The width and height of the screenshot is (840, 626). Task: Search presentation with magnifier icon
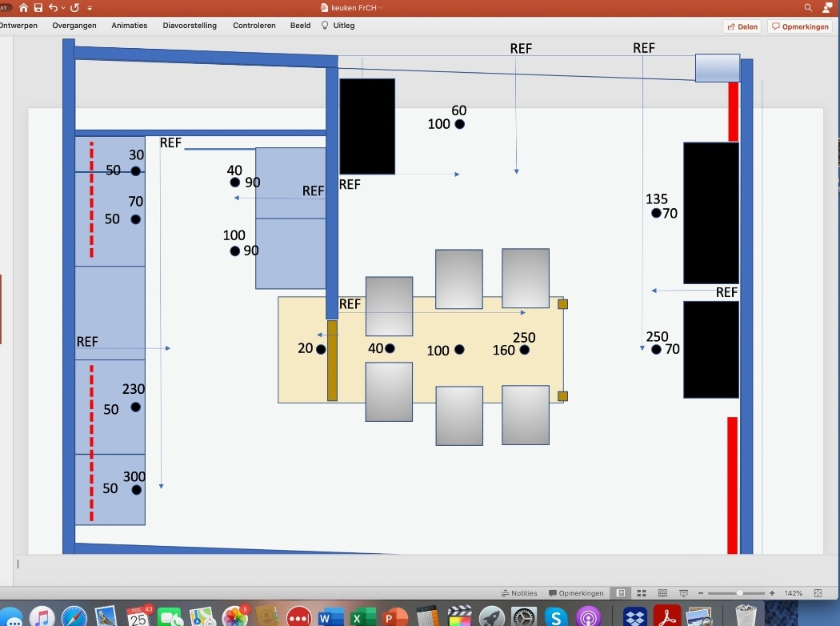tap(808, 7)
